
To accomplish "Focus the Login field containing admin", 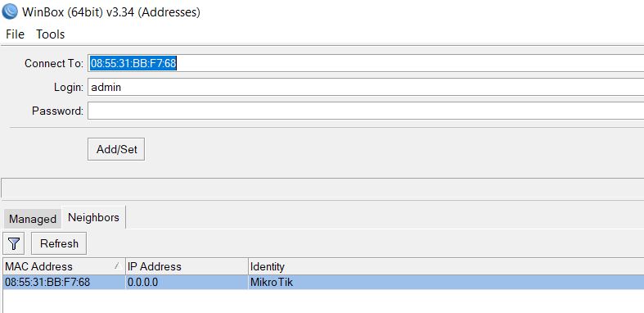I will pos(366,87).
